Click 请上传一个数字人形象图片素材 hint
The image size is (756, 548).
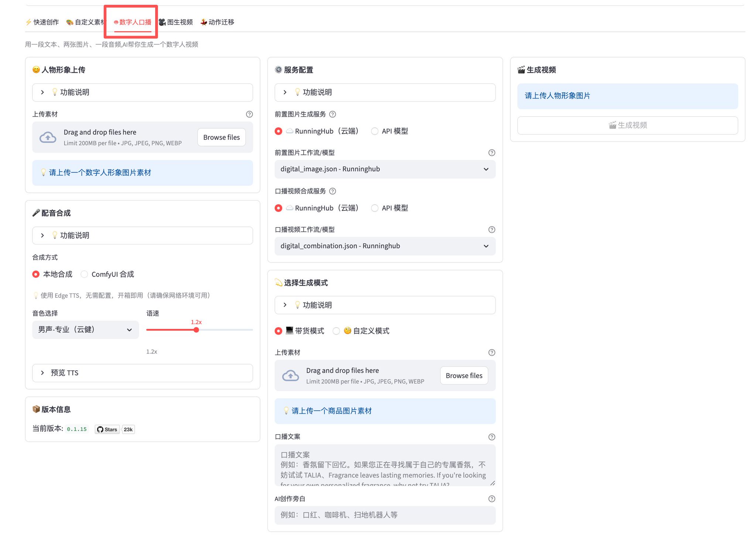click(x=143, y=173)
